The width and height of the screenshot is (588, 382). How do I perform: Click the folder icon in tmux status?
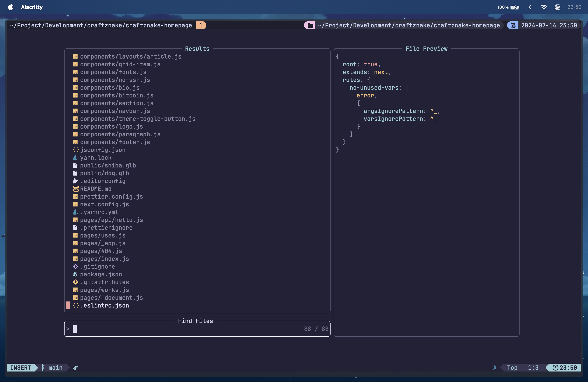click(310, 25)
